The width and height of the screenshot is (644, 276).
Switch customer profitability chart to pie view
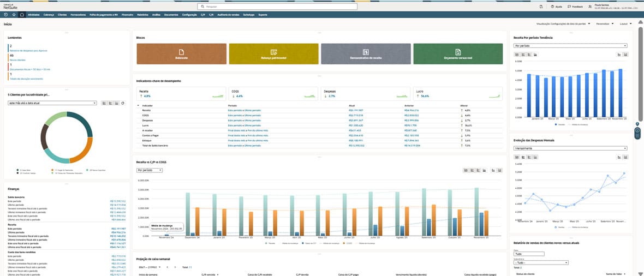[x=123, y=103]
